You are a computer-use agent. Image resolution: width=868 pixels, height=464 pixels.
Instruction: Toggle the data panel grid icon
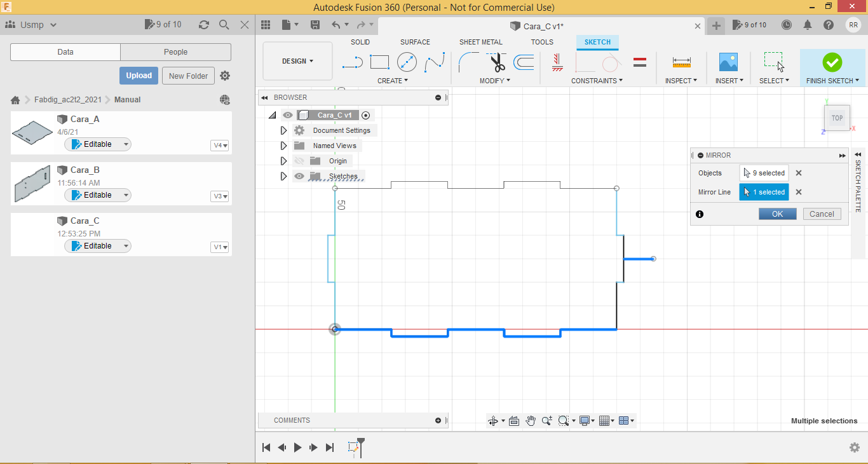click(266, 25)
